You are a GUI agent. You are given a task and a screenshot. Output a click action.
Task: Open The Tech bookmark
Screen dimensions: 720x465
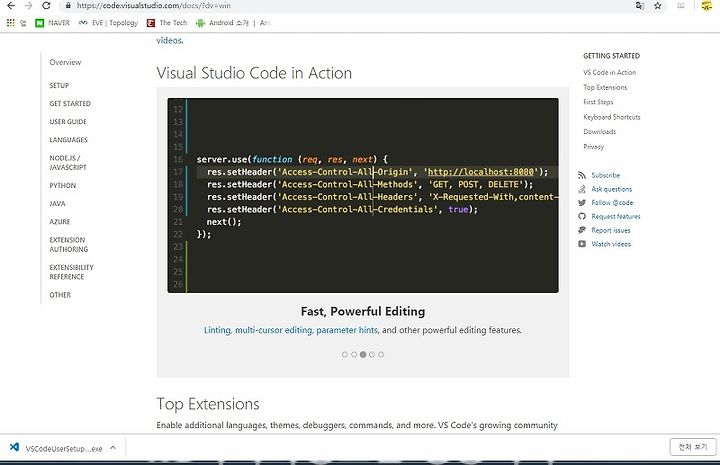click(167, 22)
